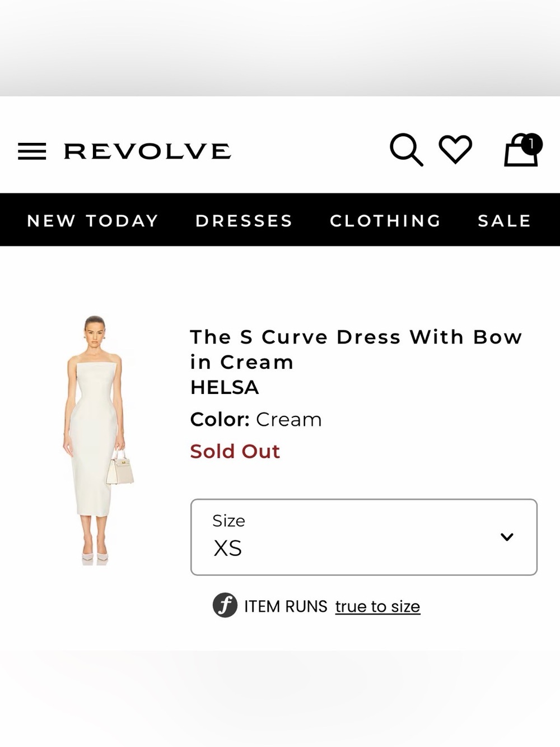Open the SALE menu item
Image resolution: width=560 pixels, height=747 pixels.
[505, 221]
